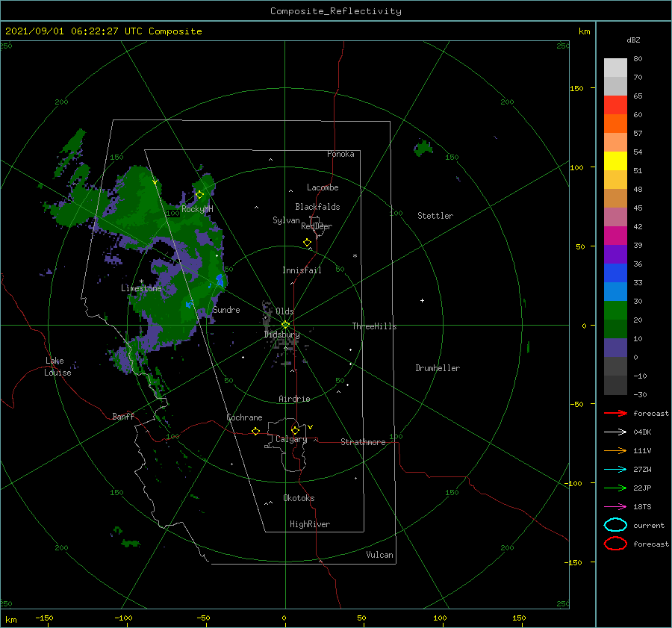The image size is (672, 628).
Task: Click the Blackfalds label
Action: point(317,207)
